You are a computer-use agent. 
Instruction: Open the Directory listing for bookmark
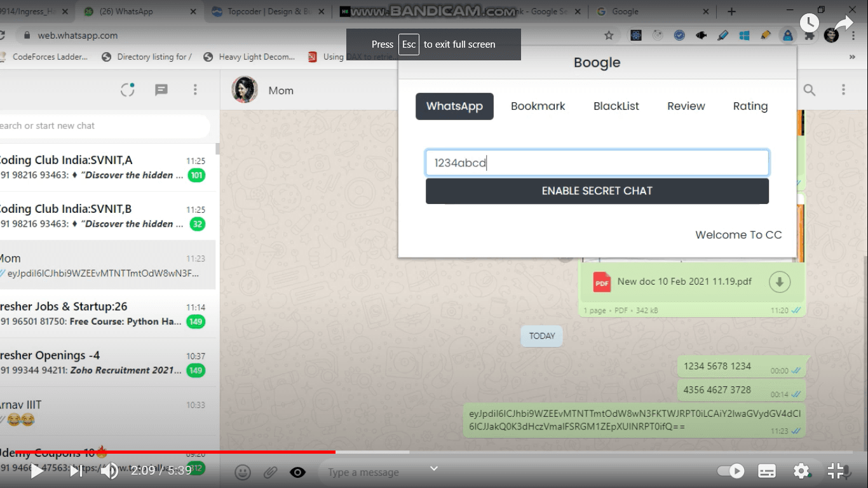pyautogui.click(x=147, y=57)
